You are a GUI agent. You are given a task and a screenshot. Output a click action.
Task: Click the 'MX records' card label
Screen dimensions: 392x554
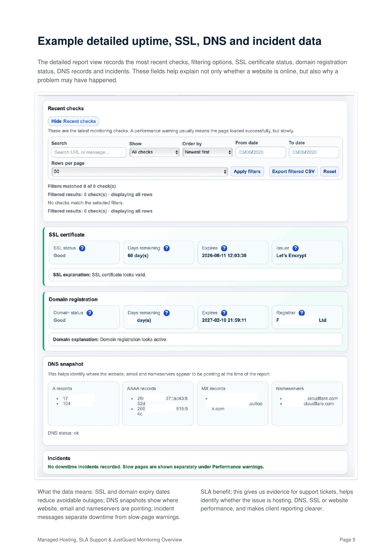pyautogui.click(x=214, y=389)
